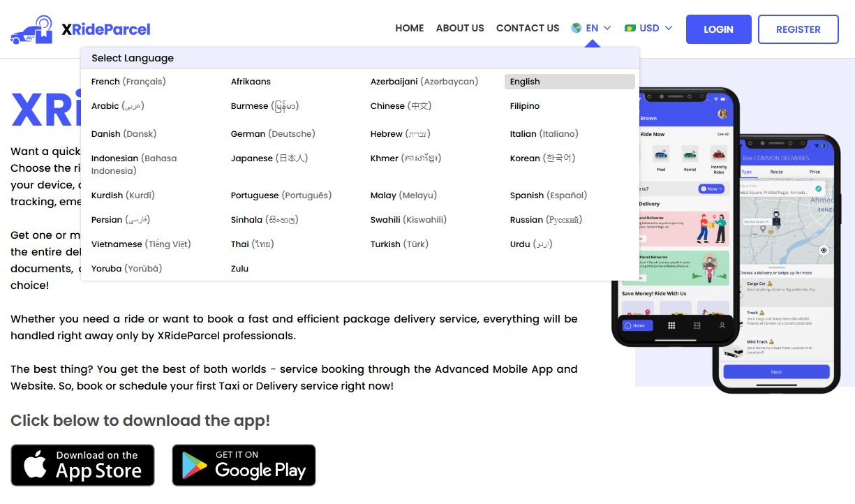Image resolution: width=855 pixels, height=504 pixels.
Task: Tap list icon in phone bottom bar
Action: (x=697, y=325)
